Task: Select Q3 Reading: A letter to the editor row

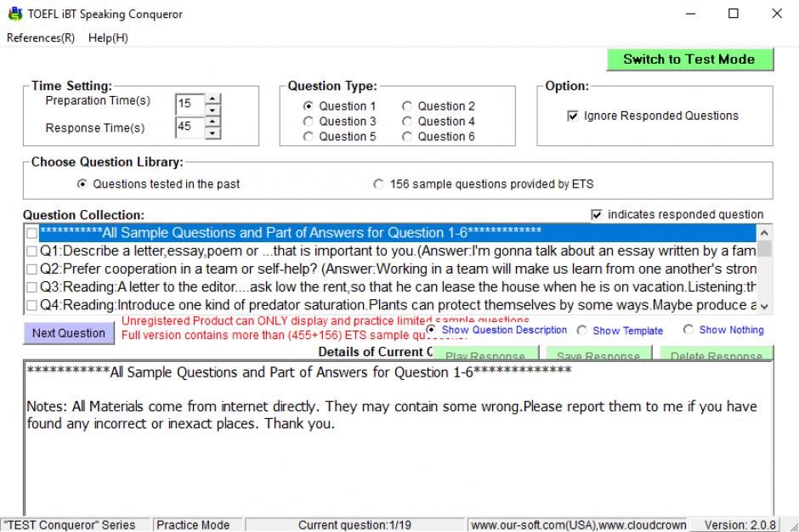Action: 398,287
